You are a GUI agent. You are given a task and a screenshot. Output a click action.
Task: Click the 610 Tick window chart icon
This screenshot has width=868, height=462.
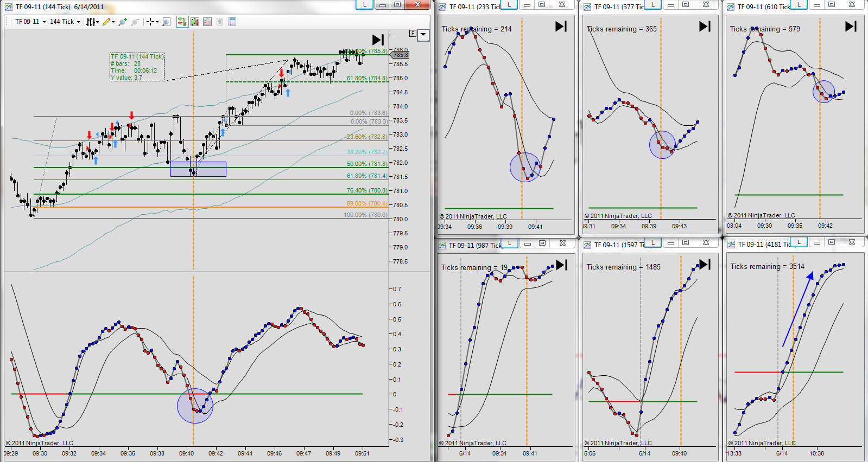tap(731, 7)
